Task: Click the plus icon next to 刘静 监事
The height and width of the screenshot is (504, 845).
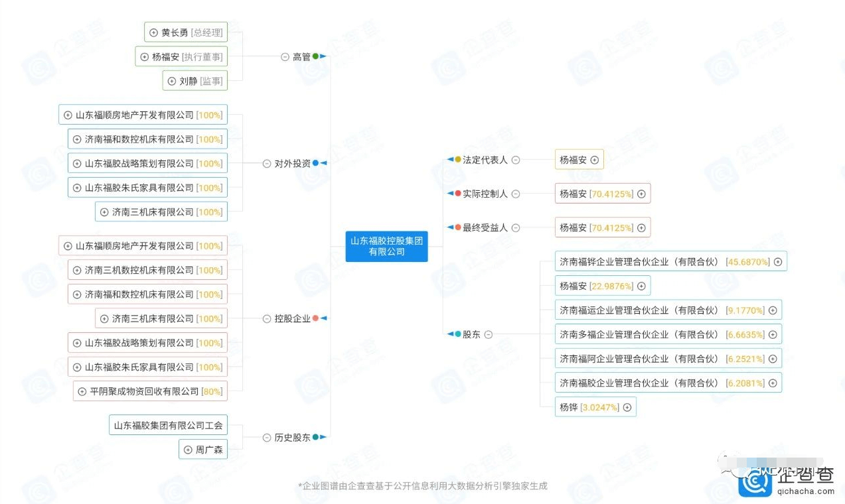Action: [x=172, y=81]
